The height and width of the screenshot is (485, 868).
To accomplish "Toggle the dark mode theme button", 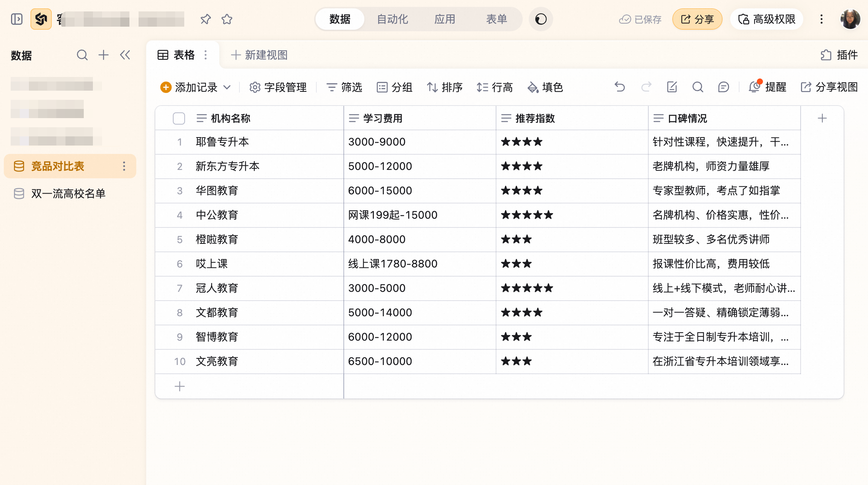I will 541,19.
